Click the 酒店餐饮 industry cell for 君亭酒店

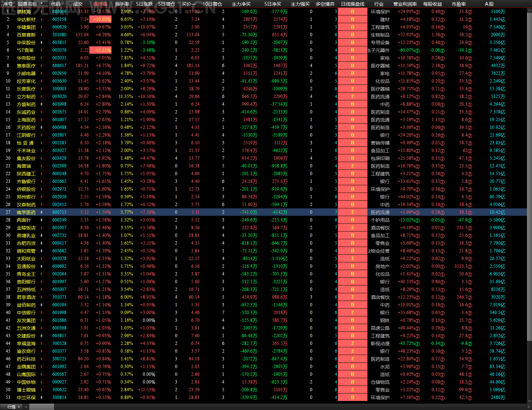click(380, 297)
